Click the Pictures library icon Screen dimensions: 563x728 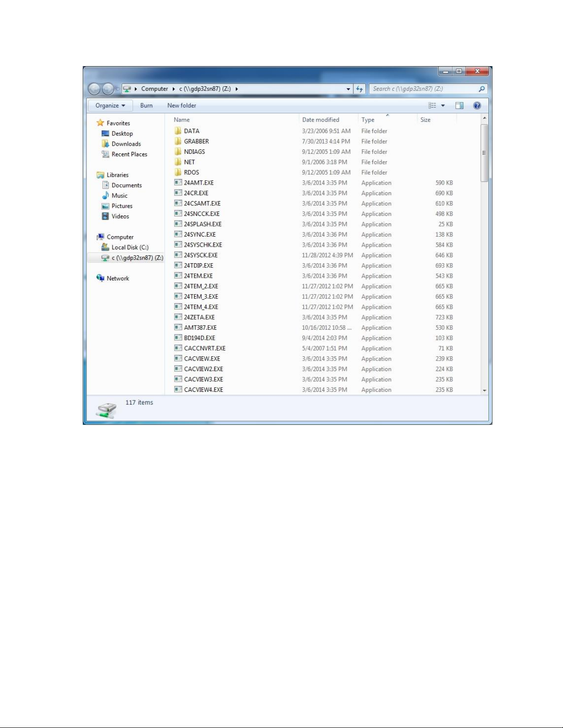[105, 206]
